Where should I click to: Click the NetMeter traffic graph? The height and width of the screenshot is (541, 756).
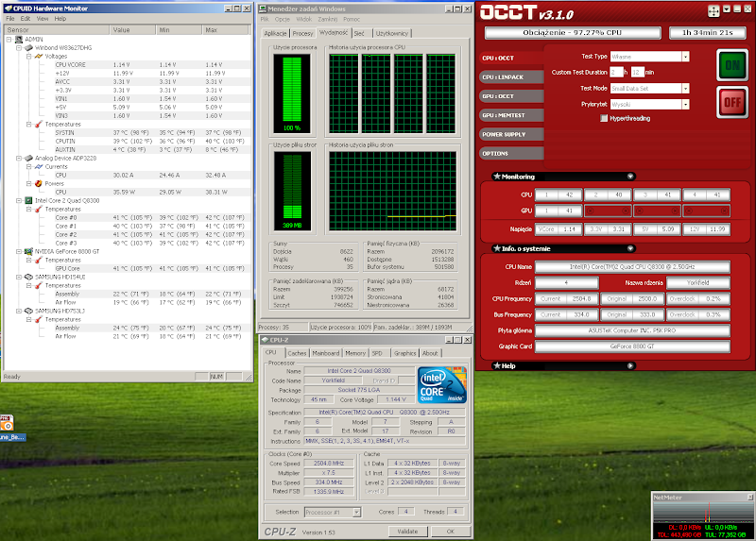point(702,512)
